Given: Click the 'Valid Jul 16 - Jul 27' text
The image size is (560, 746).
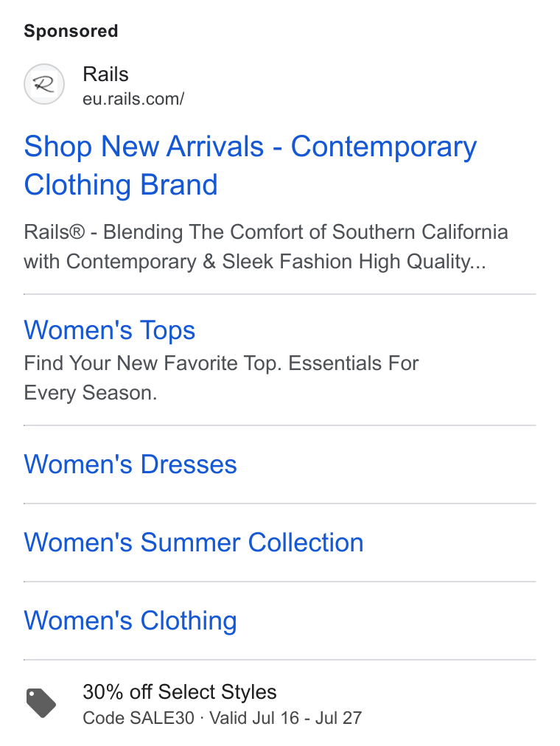Looking at the screenshot, I should [x=286, y=718].
